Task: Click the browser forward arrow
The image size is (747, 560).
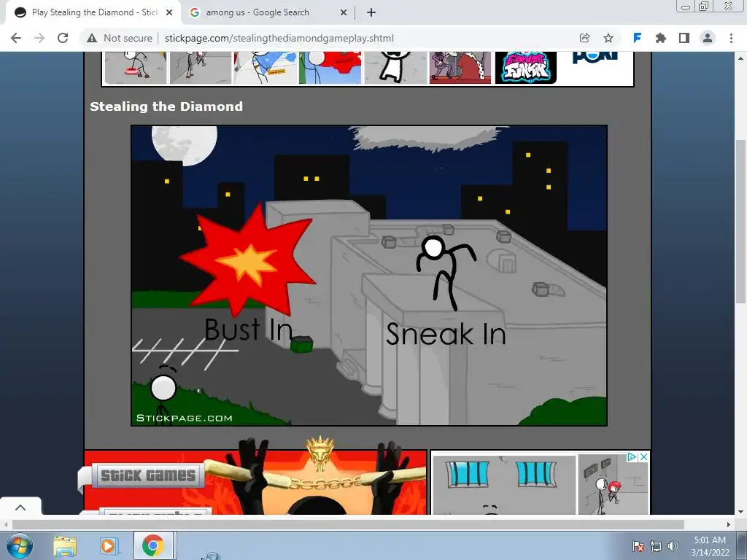Action: 39,38
